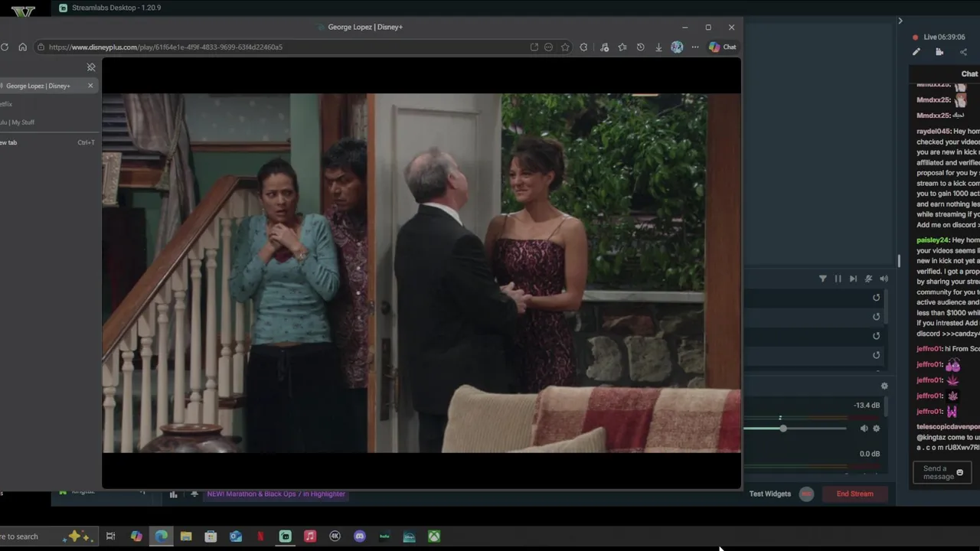Click the three-dot circle icon in address bar
Screen dimensions: 980x551
pos(548,47)
